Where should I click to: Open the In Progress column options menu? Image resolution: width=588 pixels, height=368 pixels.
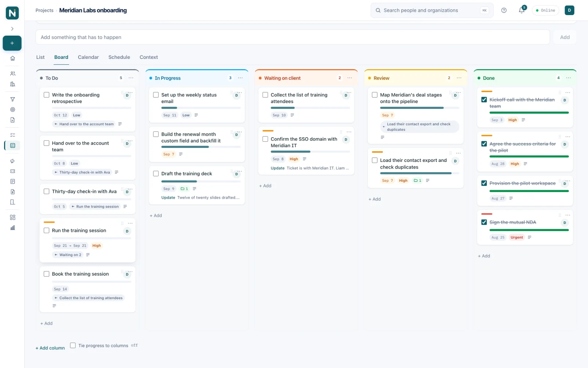pos(240,78)
